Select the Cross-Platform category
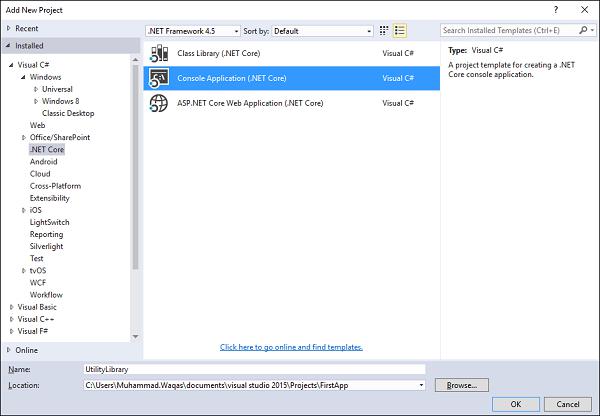 pos(55,186)
